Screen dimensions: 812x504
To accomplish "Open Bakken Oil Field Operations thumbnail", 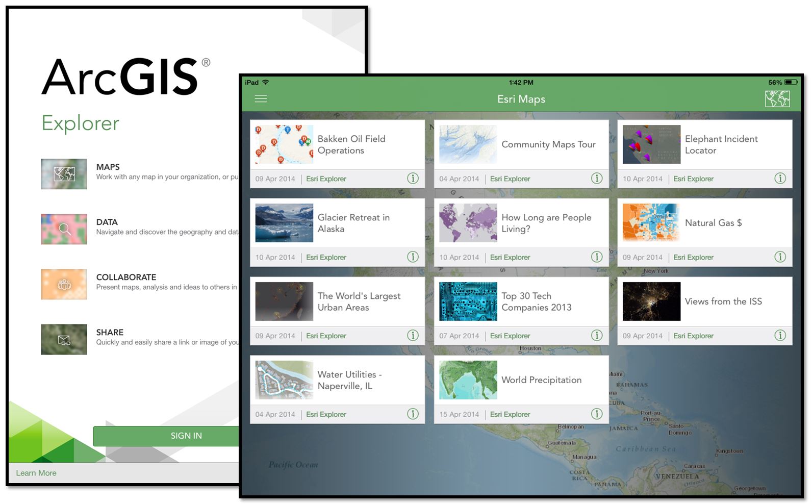I will pyautogui.click(x=284, y=144).
